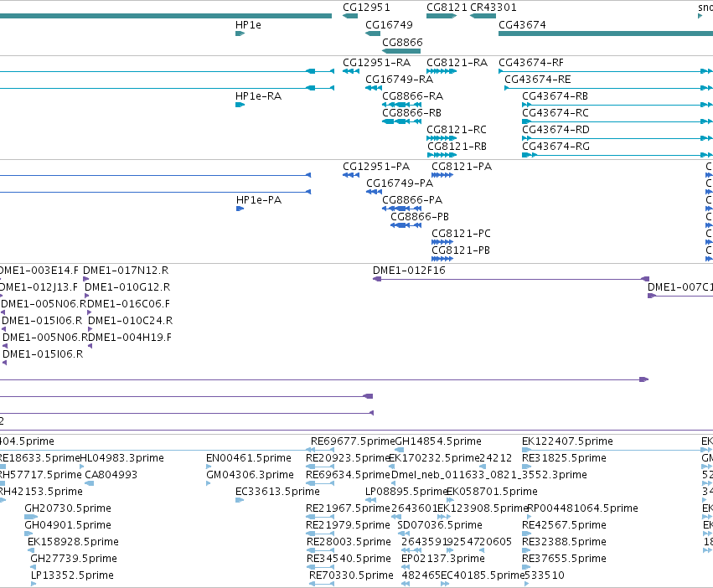Click the RE31825.5prime EST

[x=526, y=467]
